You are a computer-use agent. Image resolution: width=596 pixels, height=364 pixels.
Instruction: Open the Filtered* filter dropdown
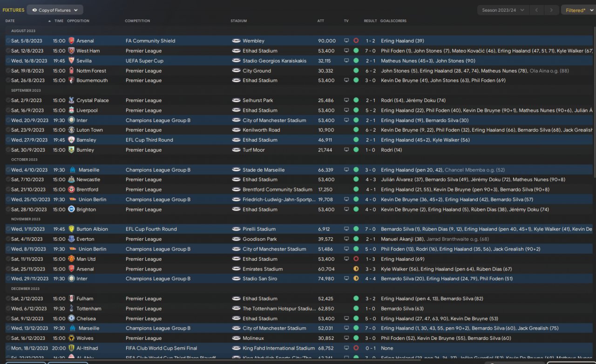pyautogui.click(x=578, y=10)
